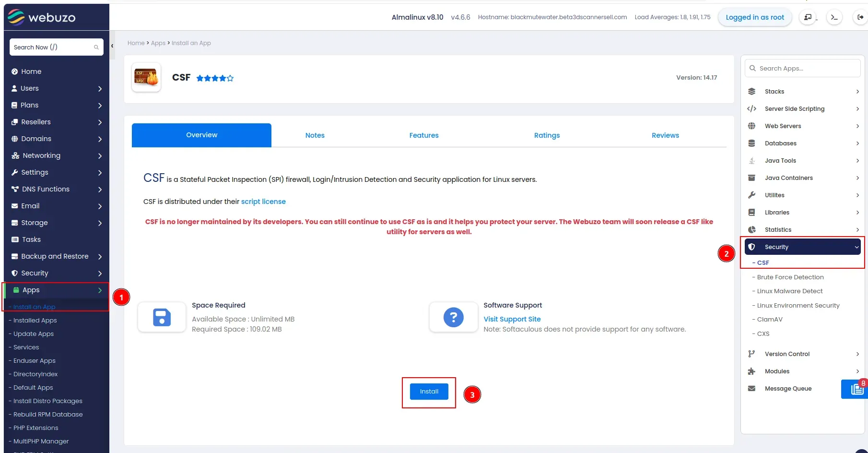Screen dimensions: 868x453
Task: Select Linux Environment Security app
Action: [798, 306]
